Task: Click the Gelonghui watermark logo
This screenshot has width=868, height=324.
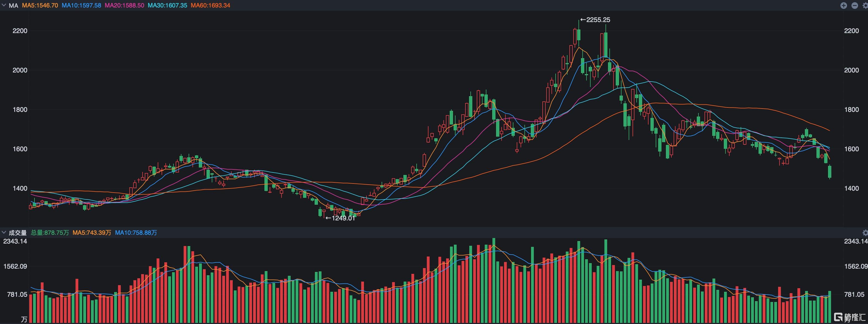Action: point(850,317)
